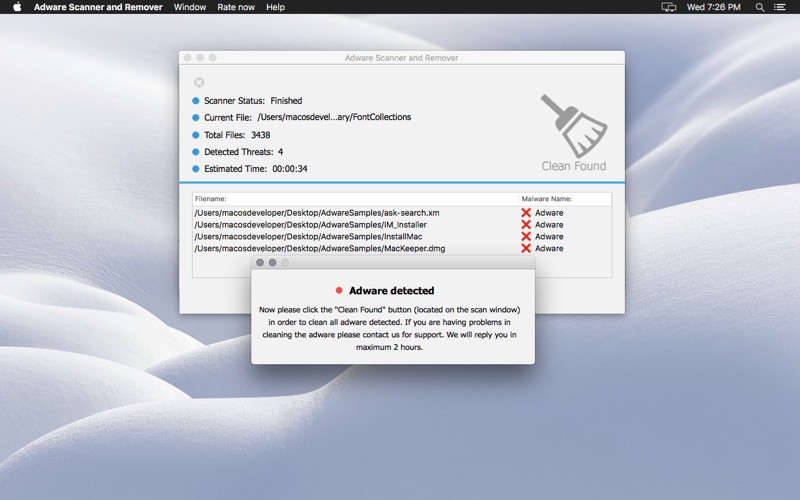This screenshot has height=500, width=800.
Task: Select IM_Installer file row
Action: 402,224
